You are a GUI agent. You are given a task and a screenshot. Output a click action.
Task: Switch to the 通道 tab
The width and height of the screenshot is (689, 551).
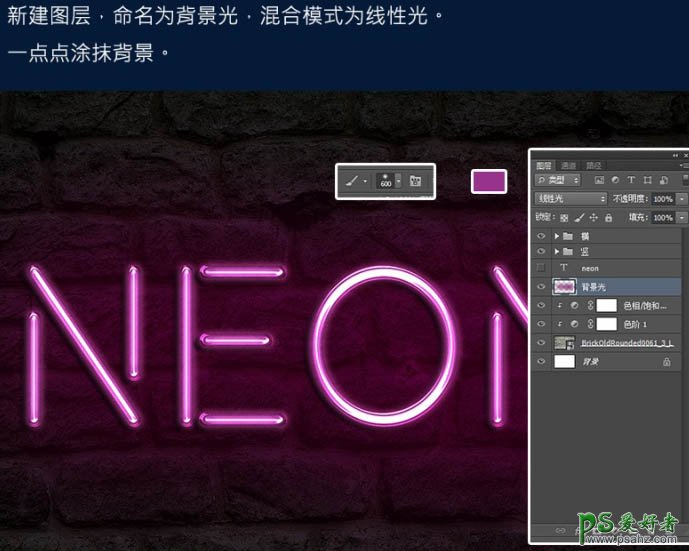pos(568,165)
